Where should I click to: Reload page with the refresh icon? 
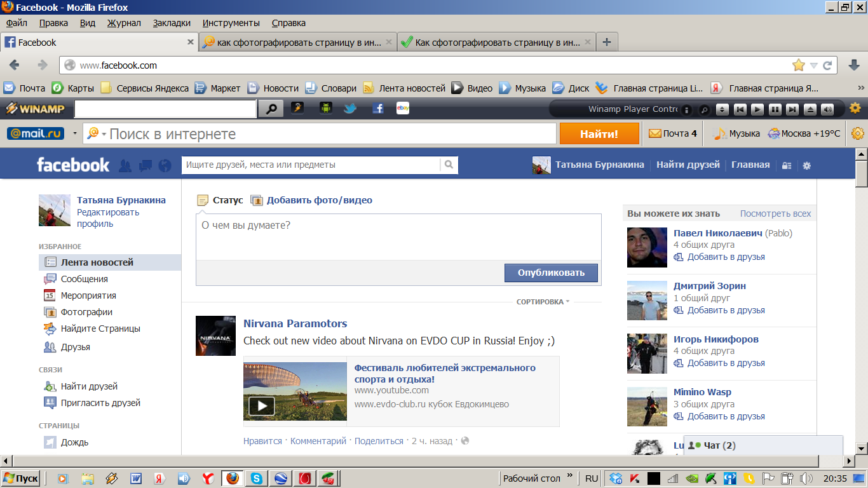coord(827,65)
